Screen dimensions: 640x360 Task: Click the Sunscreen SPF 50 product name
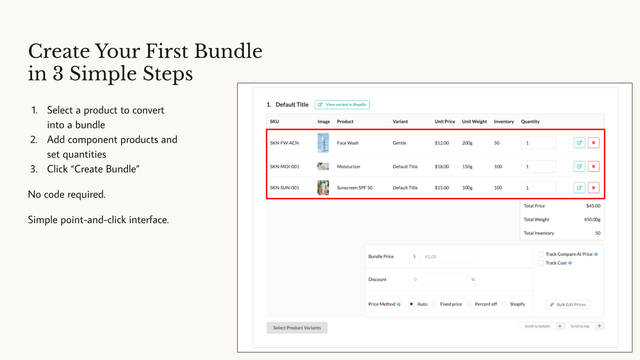point(355,188)
